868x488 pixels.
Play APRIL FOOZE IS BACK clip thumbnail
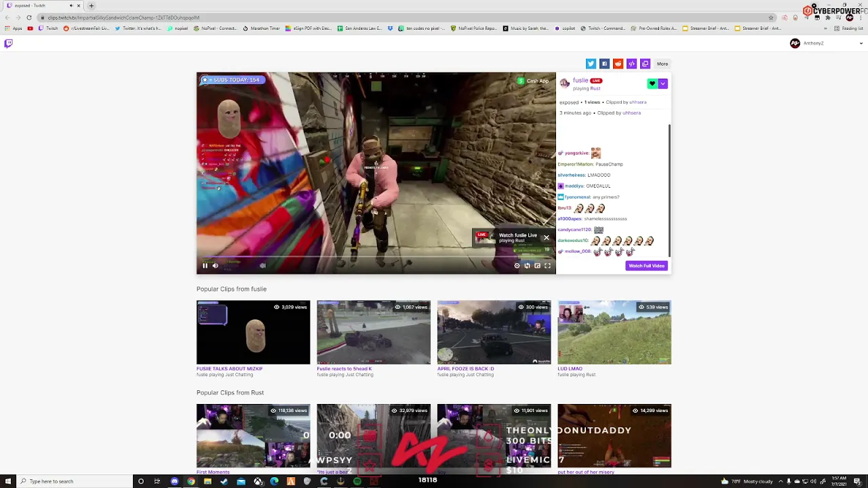click(x=494, y=332)
